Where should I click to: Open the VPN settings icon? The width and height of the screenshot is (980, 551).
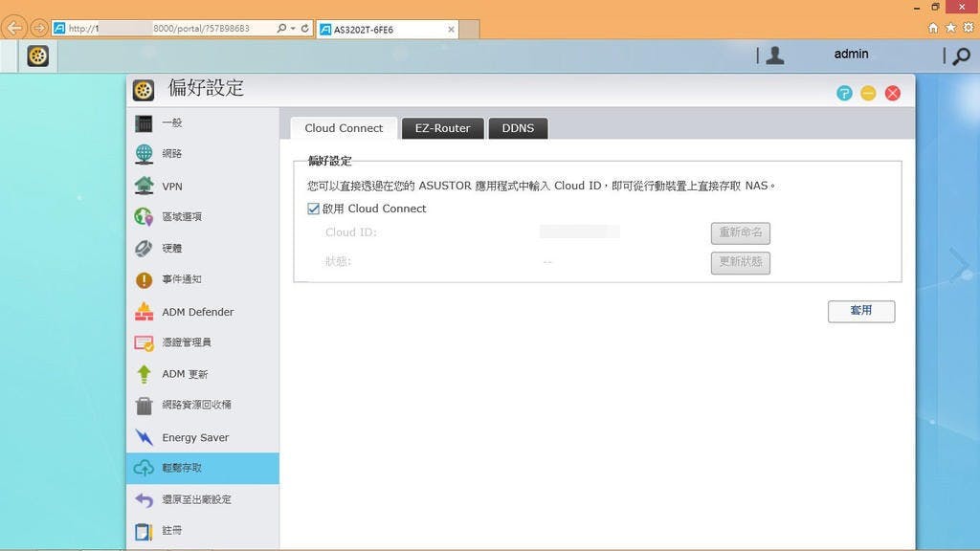pos(144,186)
